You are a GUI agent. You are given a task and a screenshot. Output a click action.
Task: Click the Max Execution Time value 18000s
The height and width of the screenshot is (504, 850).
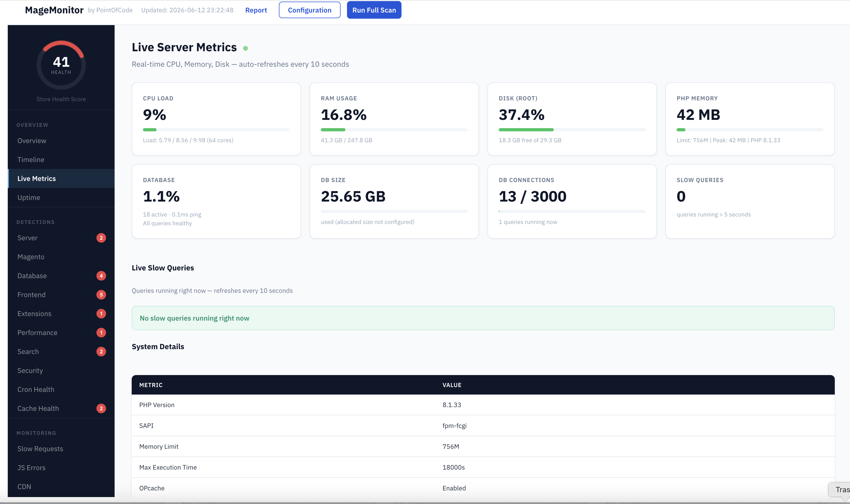point(453,467)
